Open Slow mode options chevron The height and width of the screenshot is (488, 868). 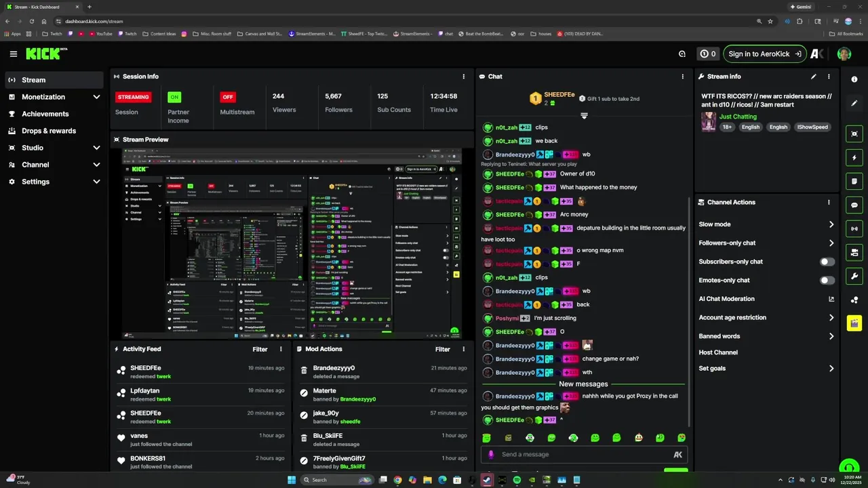(x=831, y=224)
